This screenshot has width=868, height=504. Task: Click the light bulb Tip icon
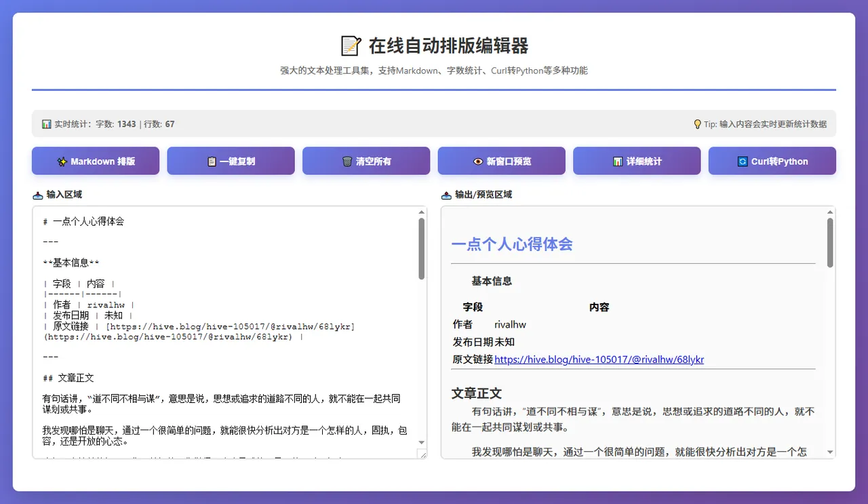697,124
